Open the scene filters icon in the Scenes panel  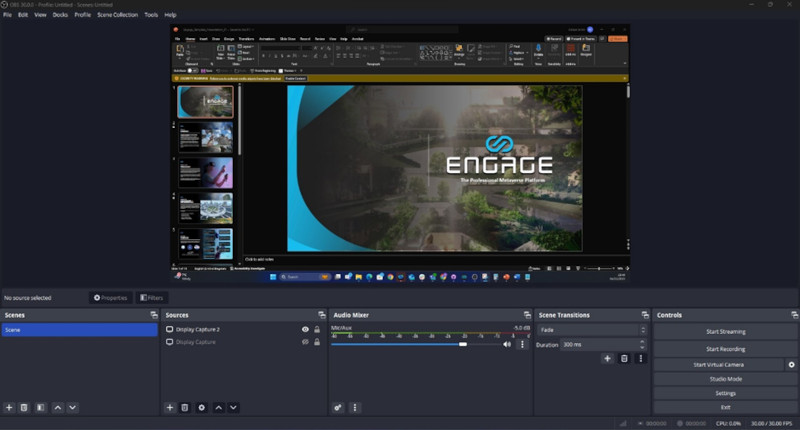[40, 408]
